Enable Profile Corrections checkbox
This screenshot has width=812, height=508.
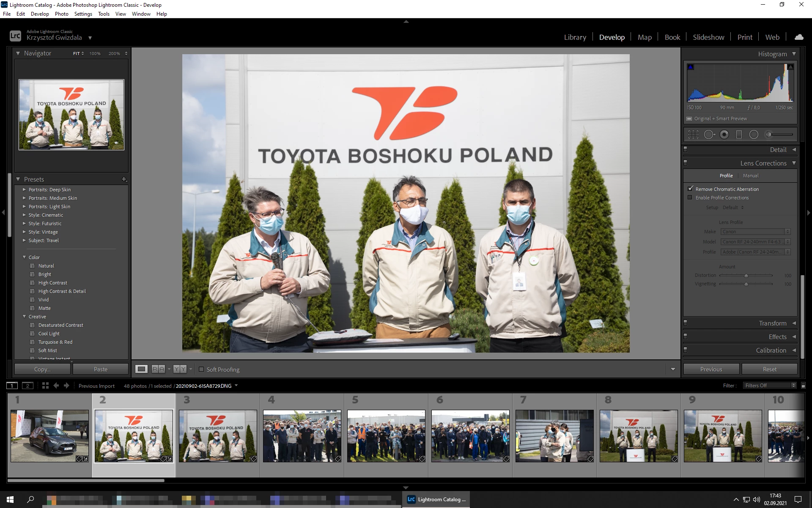[x=690, y=198]
